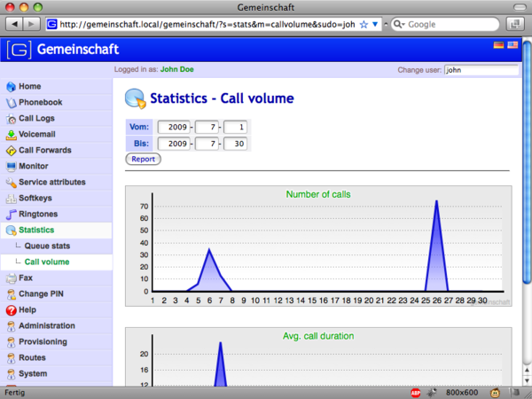Viewport: 532px width, 399px height.
Task: Click the browser forward arrow button
Action: click(31, 24)
